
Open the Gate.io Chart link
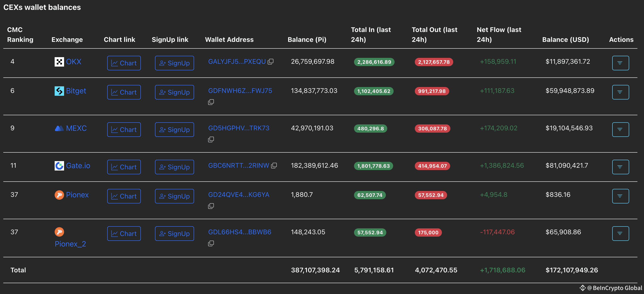click(x=124, y=167)
